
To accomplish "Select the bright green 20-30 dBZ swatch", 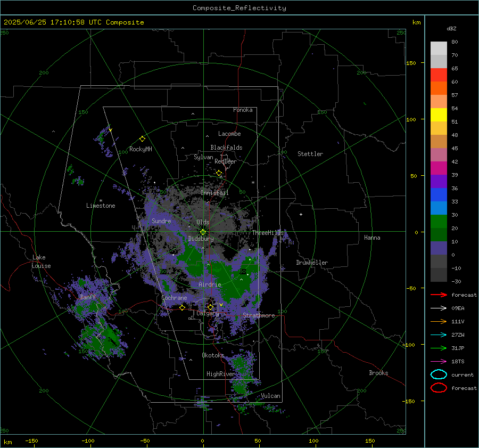I will (439, 222).
